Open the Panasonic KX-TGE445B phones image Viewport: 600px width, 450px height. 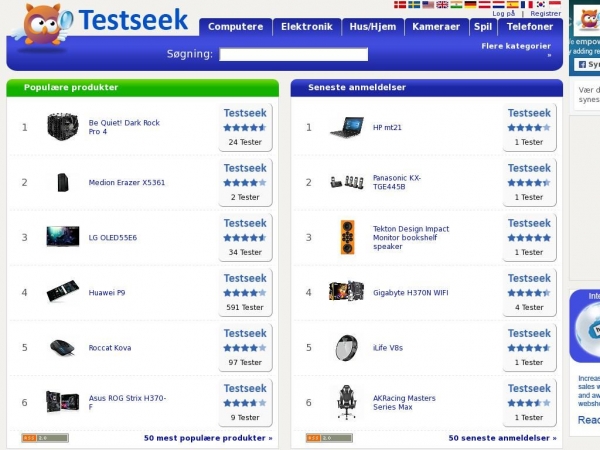(347, 182)
